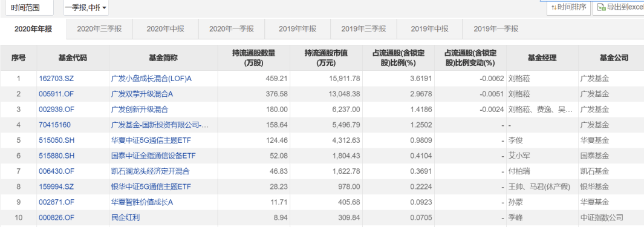
Task: Open fund code 006430.OF link
Action: coord(57,171)
